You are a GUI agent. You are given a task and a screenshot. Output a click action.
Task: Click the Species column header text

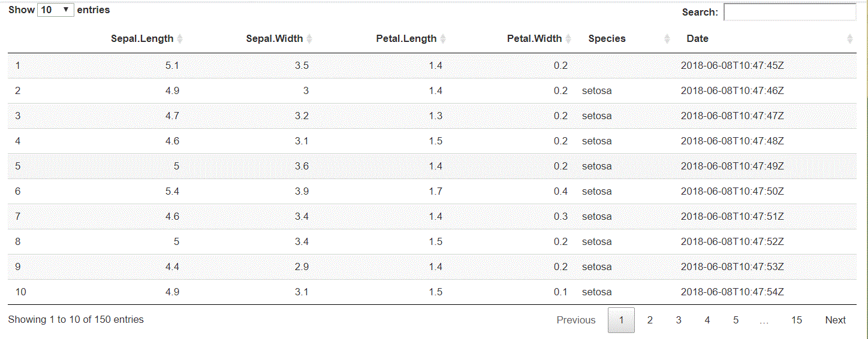pyautogui.click(x=607, y=39)
